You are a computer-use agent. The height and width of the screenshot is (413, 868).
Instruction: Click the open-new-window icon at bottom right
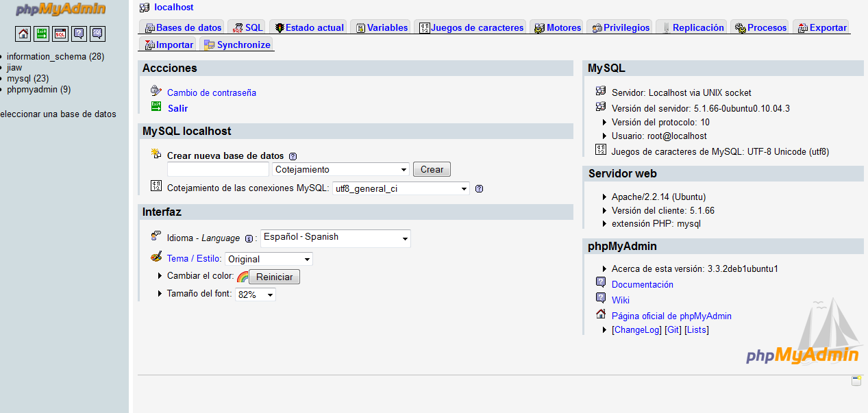click(856, 381)
